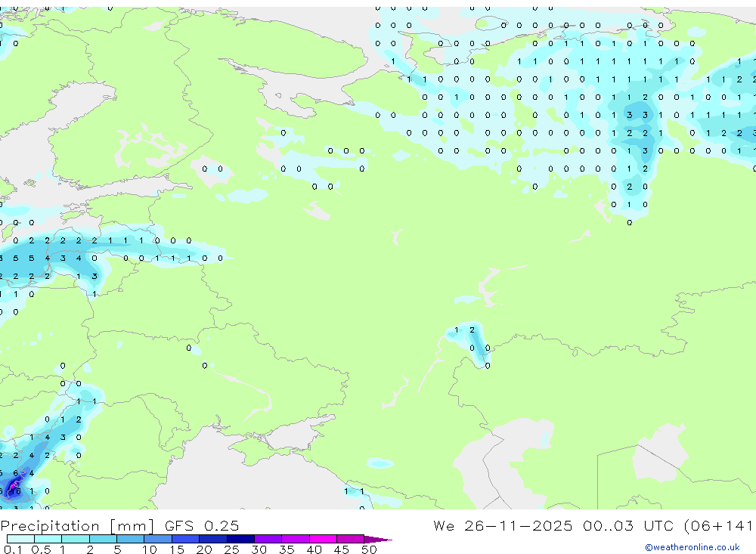Click the "Precipitation [mm]" title text

(77, 526)
